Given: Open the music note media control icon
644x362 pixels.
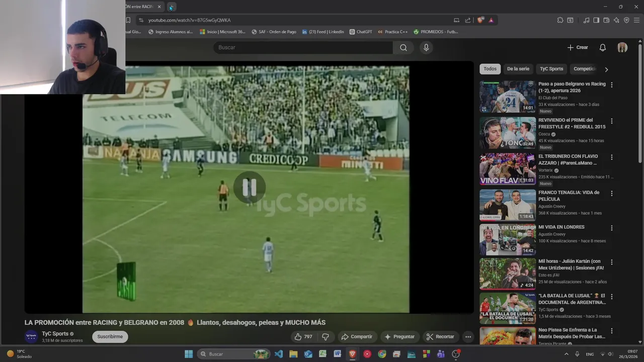Looking at the screenshot, I should [x=586, y=20].
